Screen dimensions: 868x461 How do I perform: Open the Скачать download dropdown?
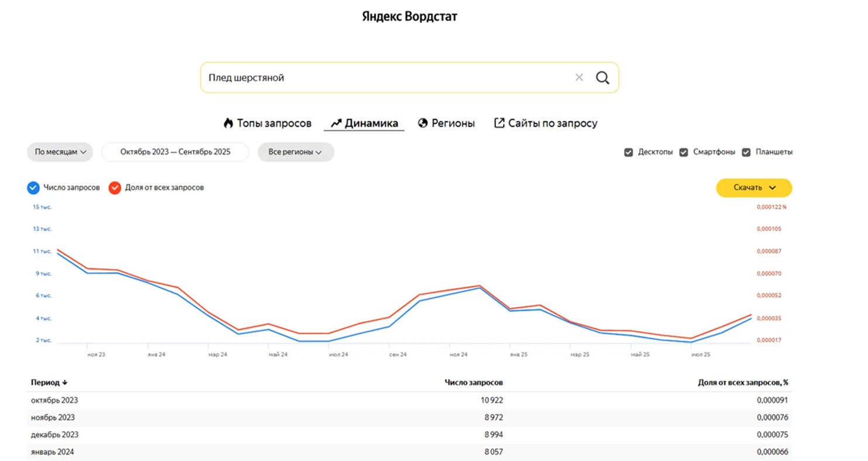tap(755, 188)
